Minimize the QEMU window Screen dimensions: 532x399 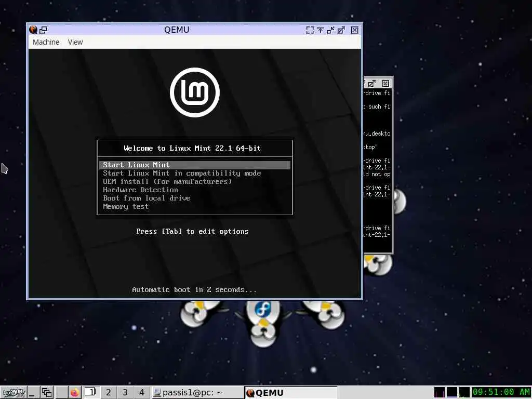click(x=330, y=30)
